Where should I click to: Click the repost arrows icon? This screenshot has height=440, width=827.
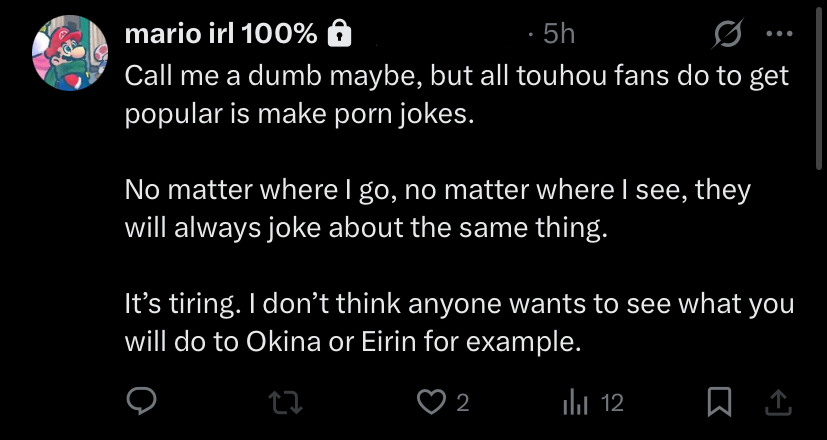tap(284, 402)
